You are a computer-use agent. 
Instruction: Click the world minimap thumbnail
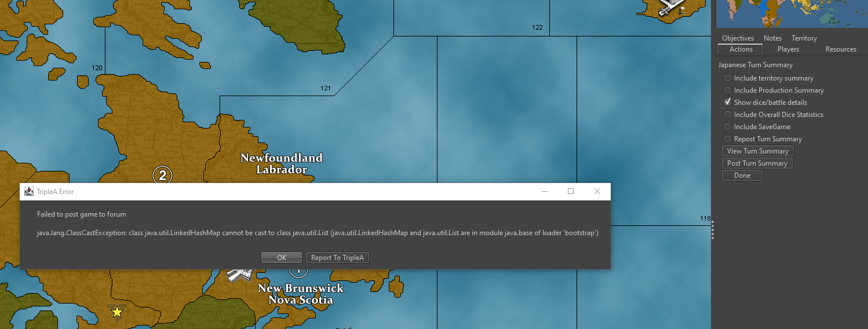point(792,14)
